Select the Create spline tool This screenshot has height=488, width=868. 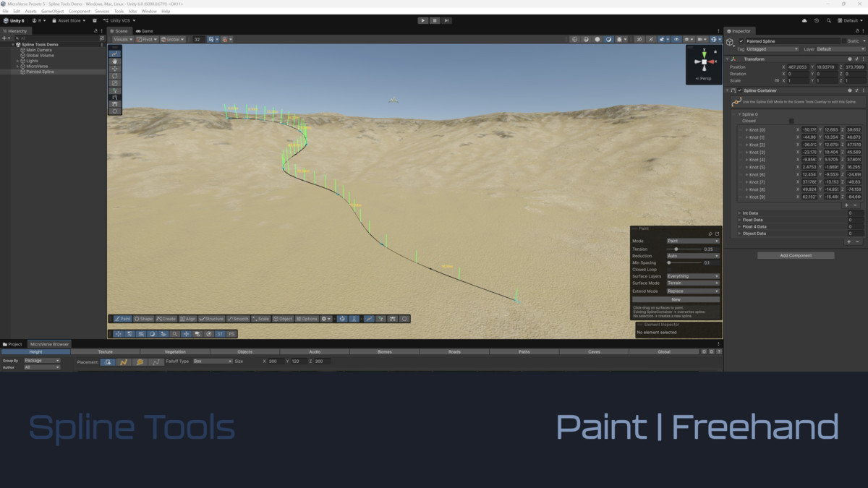pyautogui.click(x=166, y=319)
